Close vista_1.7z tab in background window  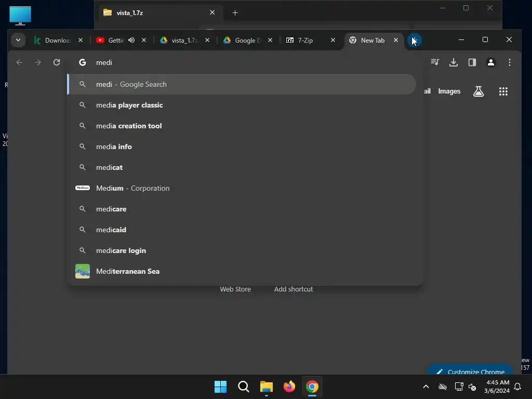click(x=212, y=12)
